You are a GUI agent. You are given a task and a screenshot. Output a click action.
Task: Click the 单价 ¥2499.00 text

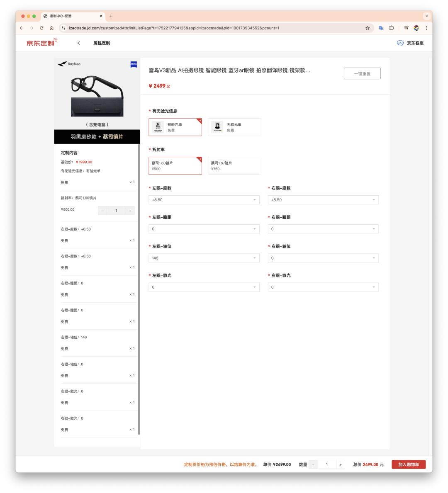277,465
